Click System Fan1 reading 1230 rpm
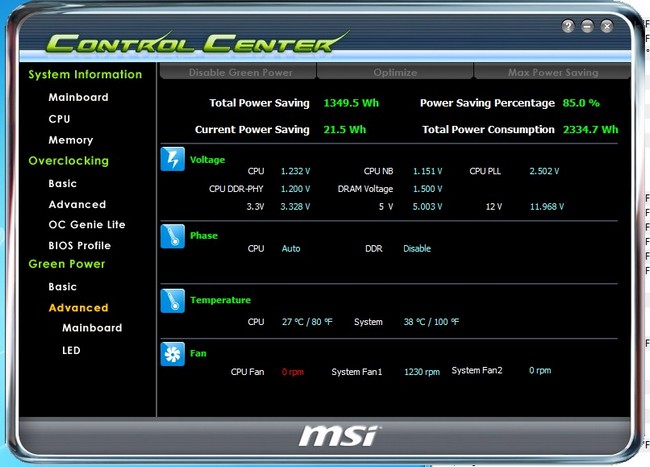Image resolution: width=650 pixels, height=467 pixels. coord(422,372)
